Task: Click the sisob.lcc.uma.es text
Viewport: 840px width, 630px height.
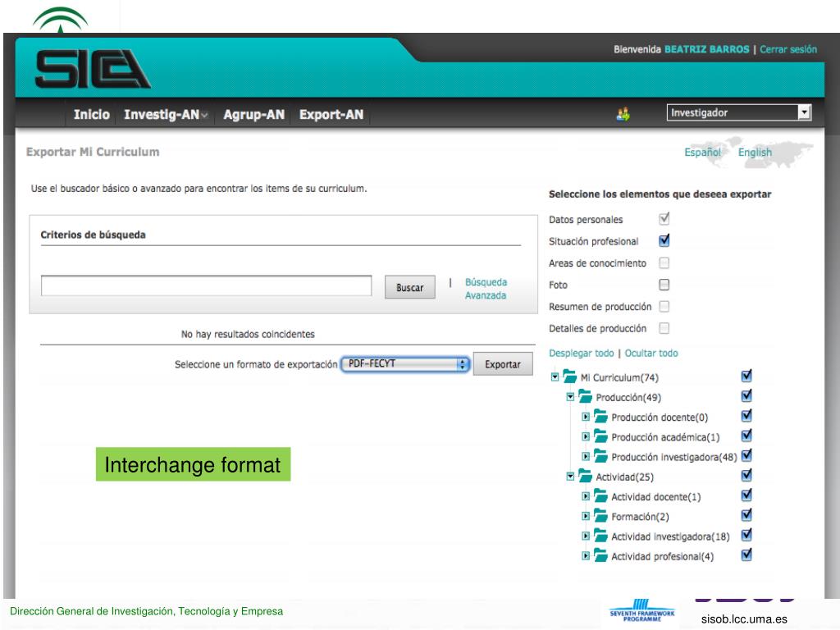Action: pos(744,619)
